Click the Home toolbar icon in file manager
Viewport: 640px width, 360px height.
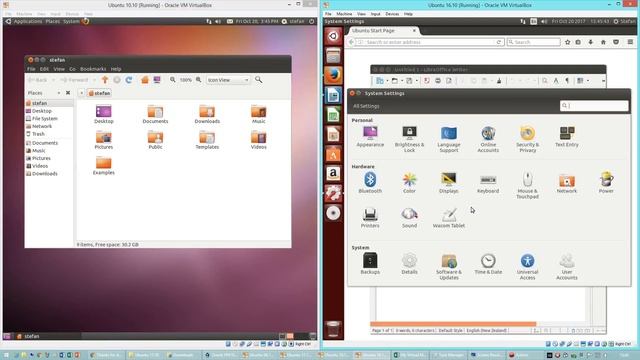[x=144, y=80]
